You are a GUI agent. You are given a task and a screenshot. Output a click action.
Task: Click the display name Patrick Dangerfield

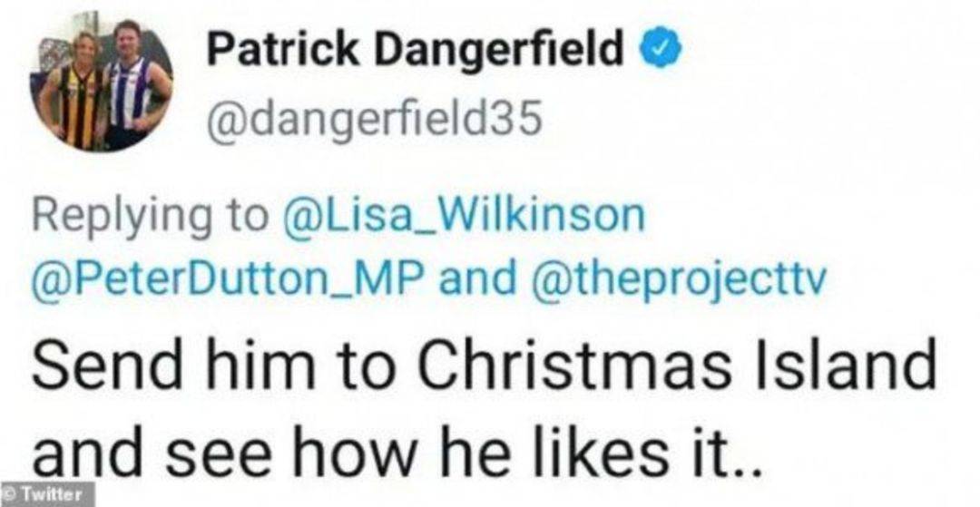(416, 49)
